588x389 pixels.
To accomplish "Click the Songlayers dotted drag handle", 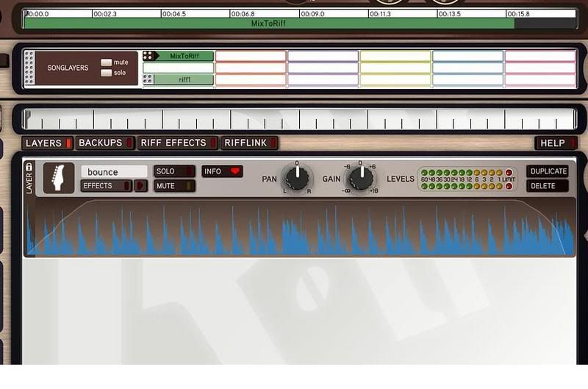I will click(x=30, y=68).
